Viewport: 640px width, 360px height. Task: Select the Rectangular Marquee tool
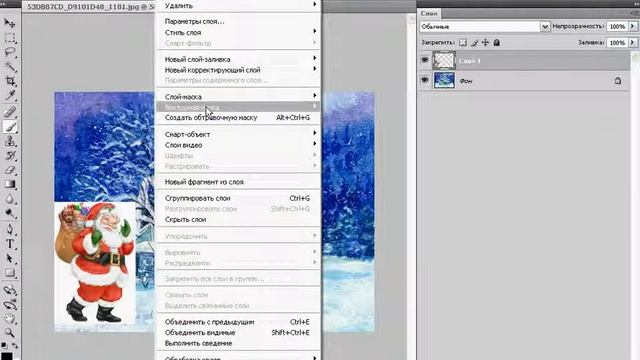pyautogui.click(x=9, y=38)
